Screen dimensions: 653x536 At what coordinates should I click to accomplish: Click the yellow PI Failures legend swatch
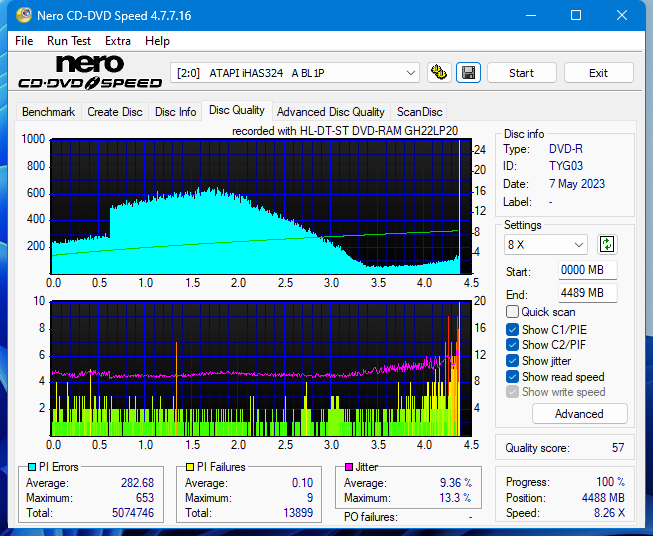click(190, 467)
